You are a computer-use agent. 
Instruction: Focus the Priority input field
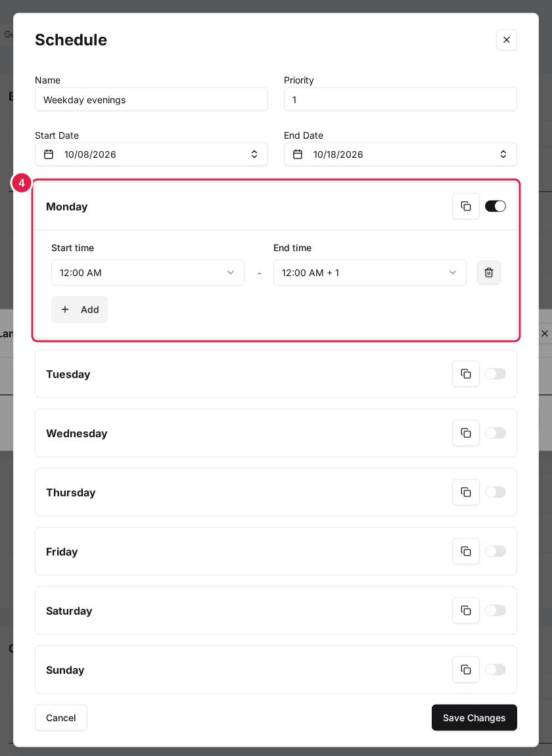401,99
